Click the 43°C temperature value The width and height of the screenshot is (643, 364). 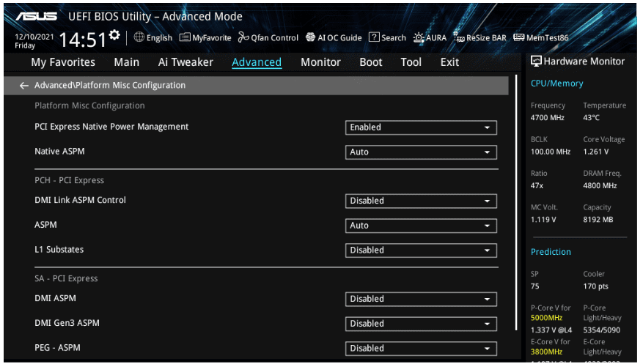(592, 117)
